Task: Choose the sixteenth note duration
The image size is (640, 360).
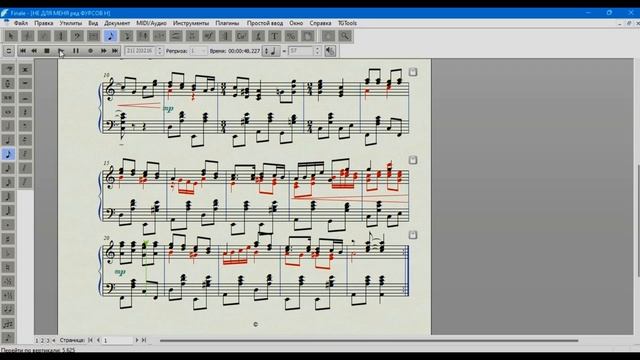Action: [8, 168]
